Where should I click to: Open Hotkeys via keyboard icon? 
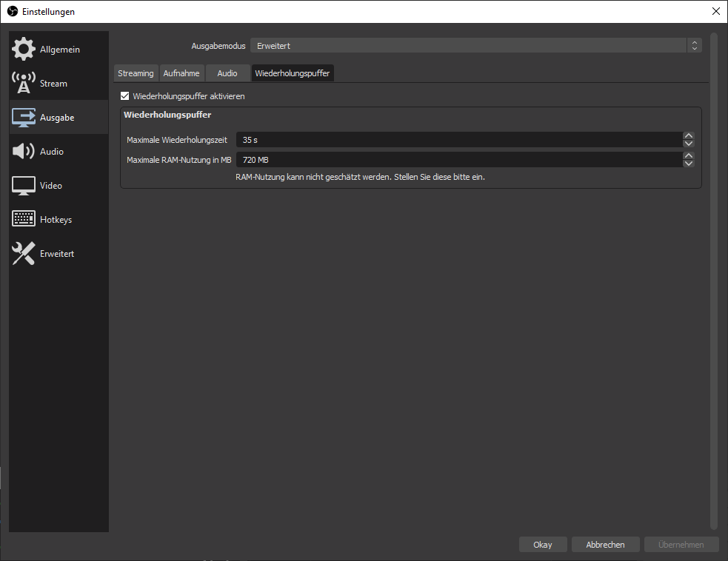pyautogui.click(x=24, y=219)
